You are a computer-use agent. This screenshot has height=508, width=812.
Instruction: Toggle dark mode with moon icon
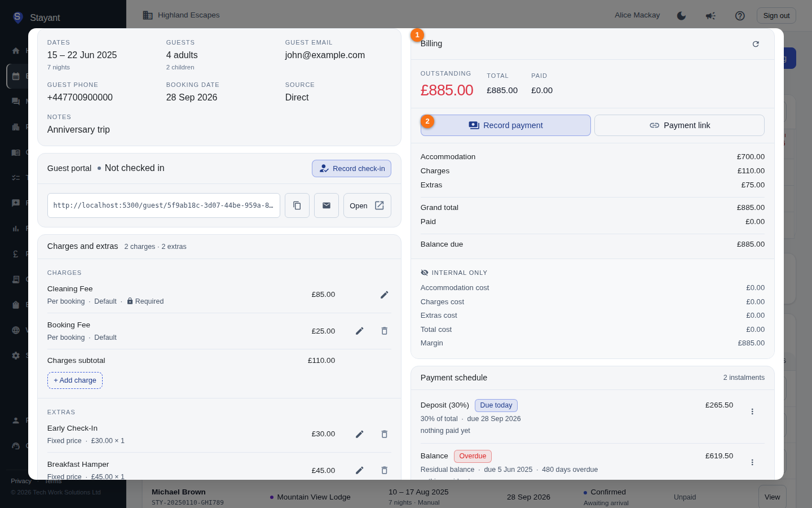coord(681,16)
